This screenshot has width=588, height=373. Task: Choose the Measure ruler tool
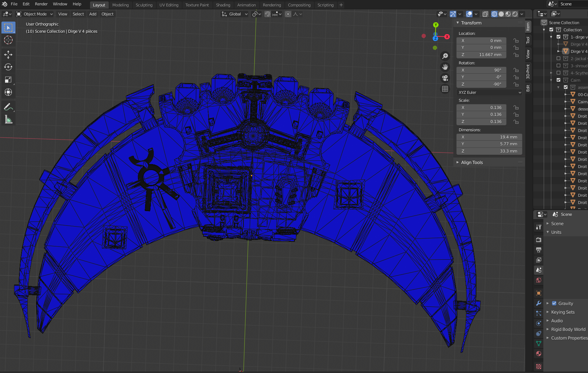tap(8, 119)
